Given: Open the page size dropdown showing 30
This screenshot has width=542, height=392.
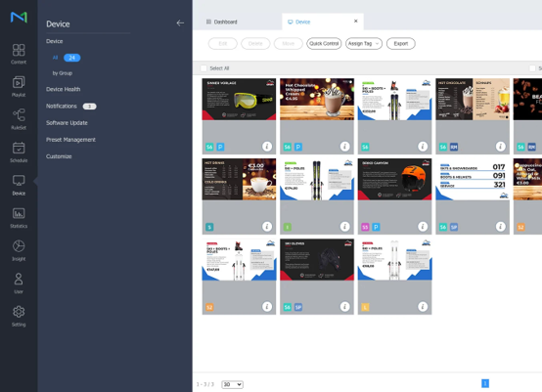Looking at the screenshot, I should click(232, 384).
